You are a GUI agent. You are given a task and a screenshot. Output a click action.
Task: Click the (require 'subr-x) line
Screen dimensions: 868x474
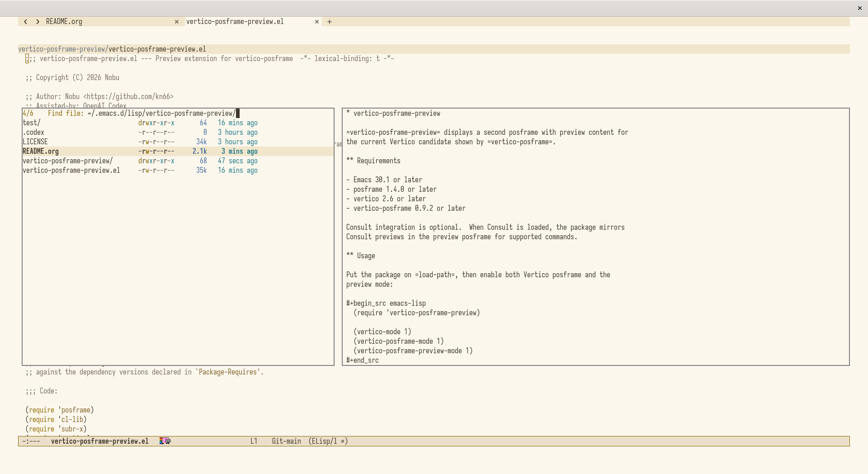click(x=56, y=429)
